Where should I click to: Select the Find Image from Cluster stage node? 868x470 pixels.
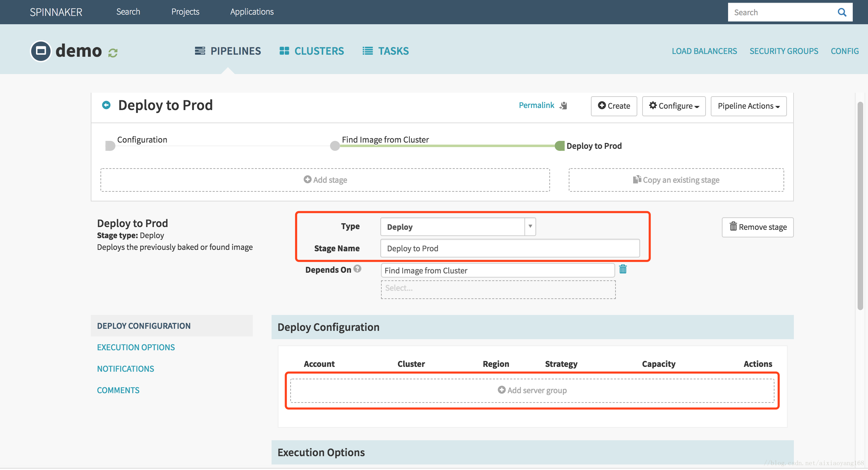(335, 146)
